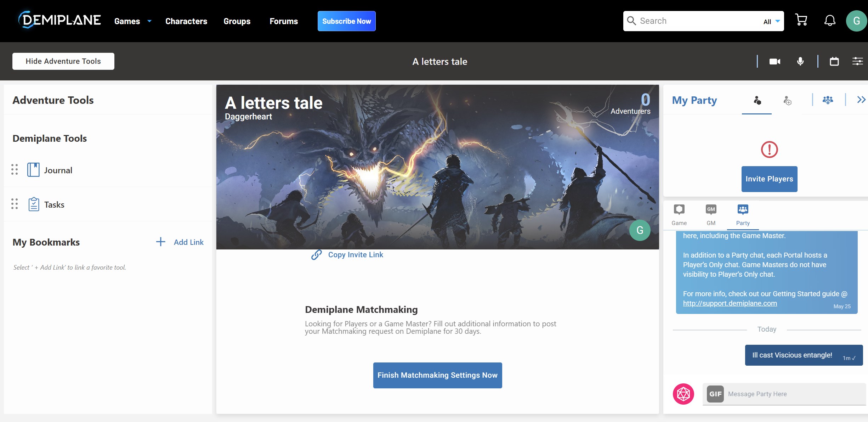The height and width of the screenshot is (422, 868).
Task: Select the add player icon in My Party
Action: (x=787, y=101)
